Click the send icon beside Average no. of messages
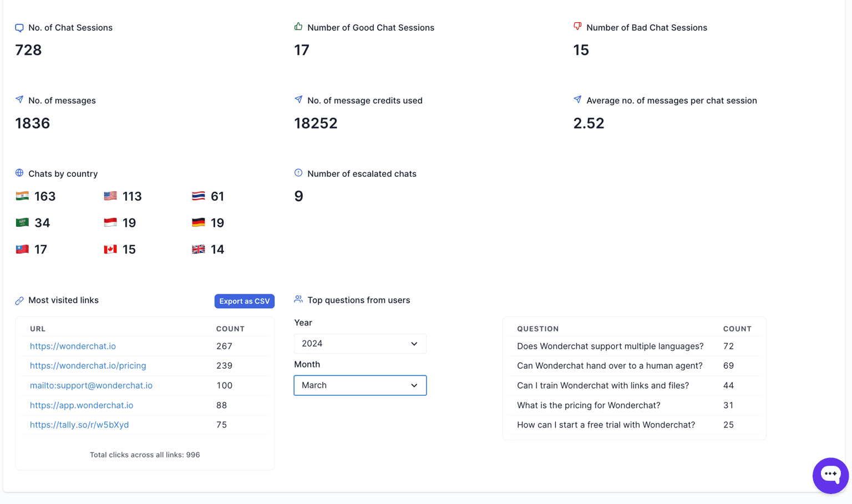This screenshot has height=504, width=852. coord(577,100)
